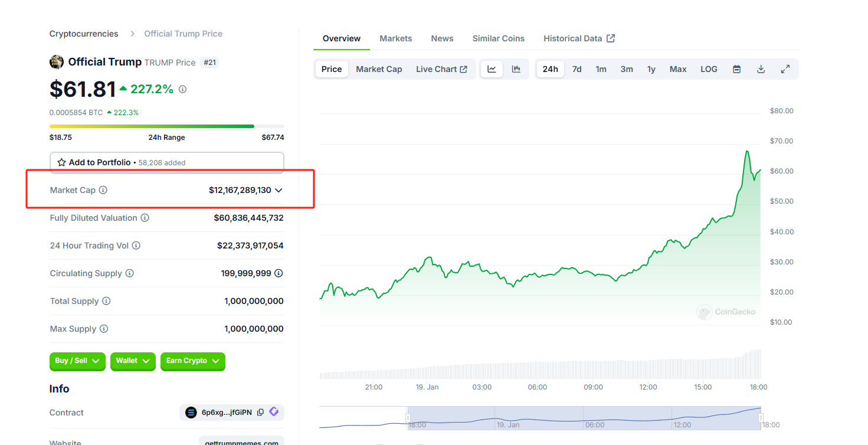Screen dimensions: 868x445
Task: Select the 1y time range
Action: tap(651, 69)
